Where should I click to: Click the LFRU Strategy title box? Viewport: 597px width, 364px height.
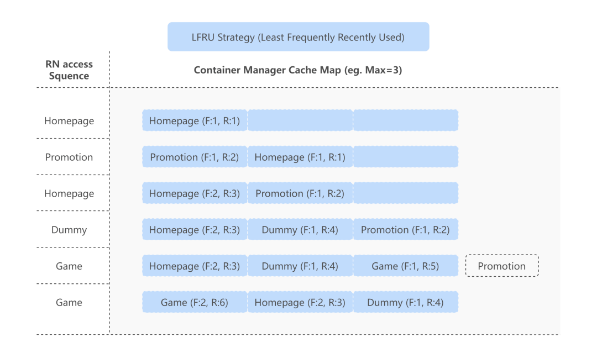(x=298, y=37)
